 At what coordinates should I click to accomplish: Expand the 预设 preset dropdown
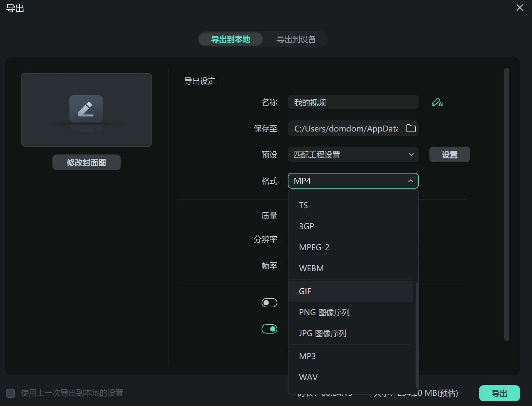click(x=353, y=154)
